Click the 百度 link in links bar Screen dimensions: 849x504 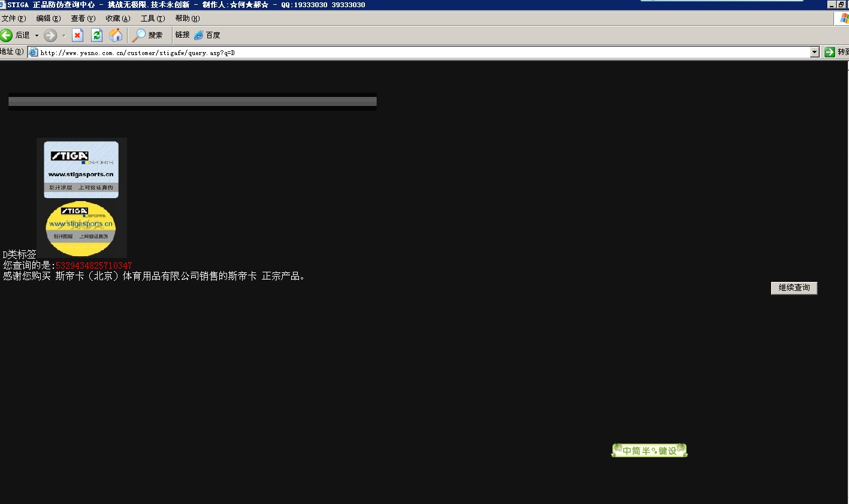(x=207, y=35)
